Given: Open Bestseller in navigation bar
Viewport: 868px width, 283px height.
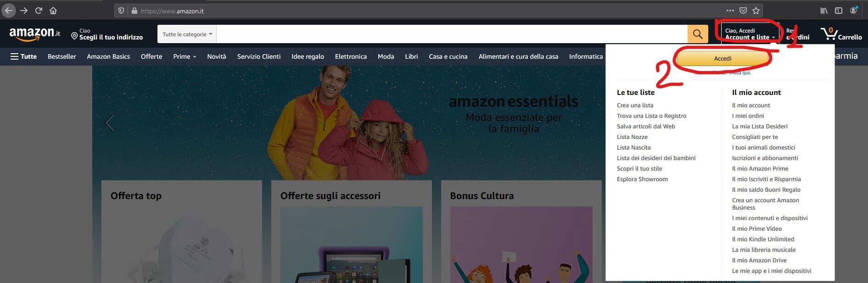Looking at the screenshot, I should click(62, 56).
